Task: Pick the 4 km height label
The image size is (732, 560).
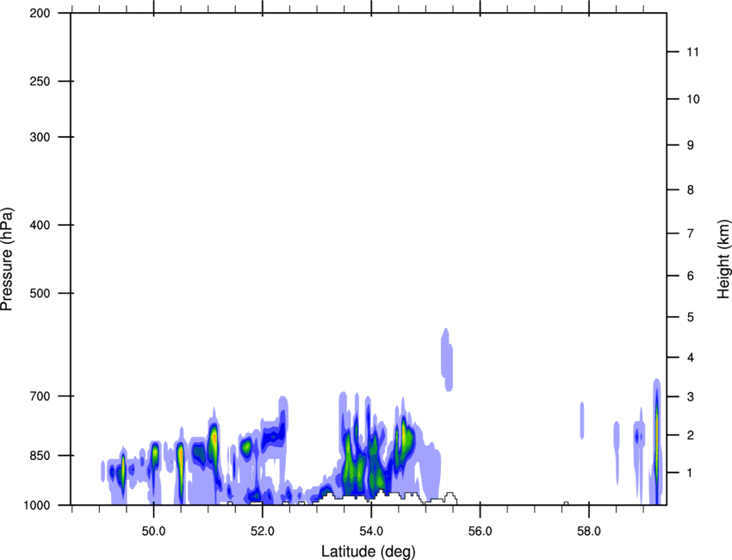Action: (691, 358)
